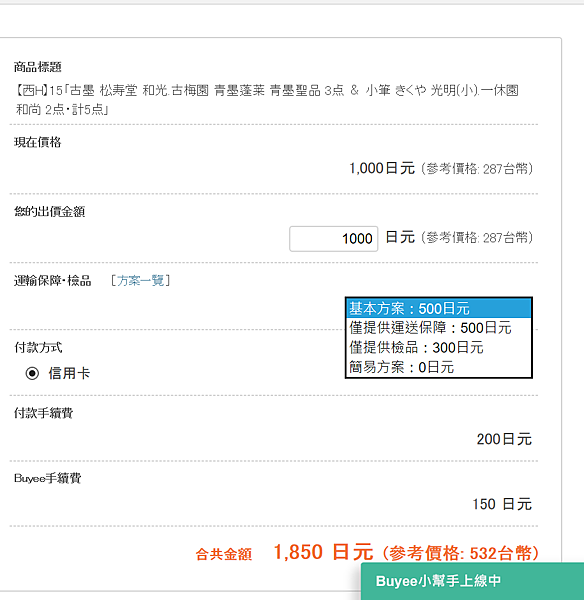Screen dimensions: 584x600
Task: Click the 532台幣 reference price in the total
Action: click(x=501, y=553)
